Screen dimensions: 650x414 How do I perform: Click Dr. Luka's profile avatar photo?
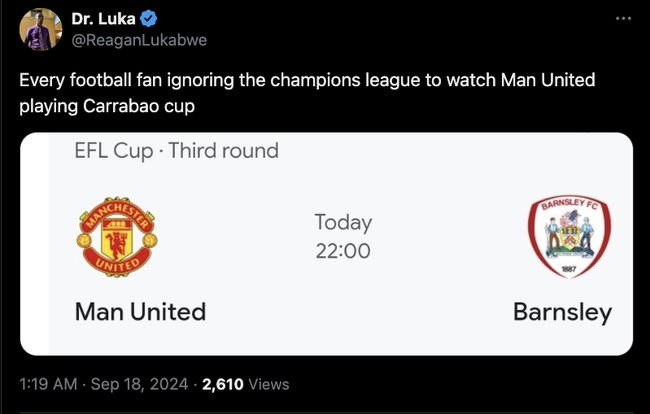pos(38,29)
